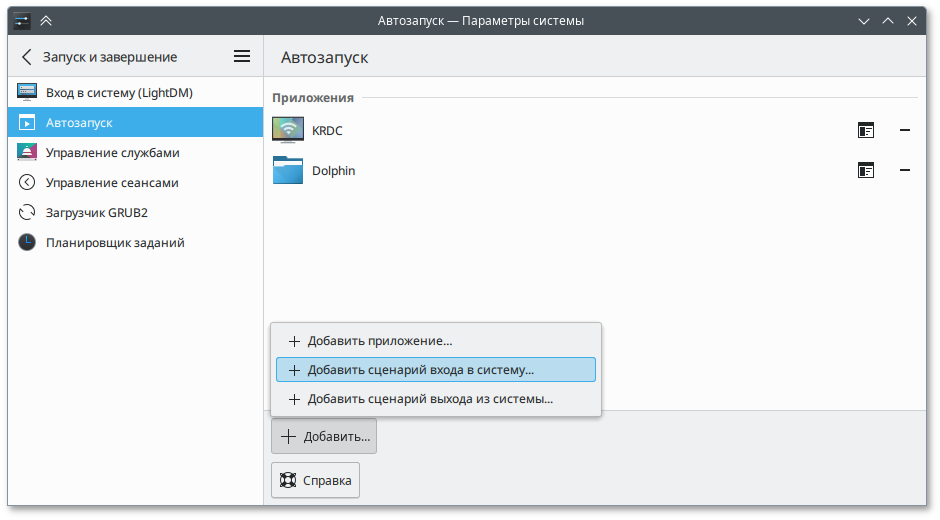This screenshot has width=940, height=520.
Task: Click the Добавить... button
Action: pos(324,436)
